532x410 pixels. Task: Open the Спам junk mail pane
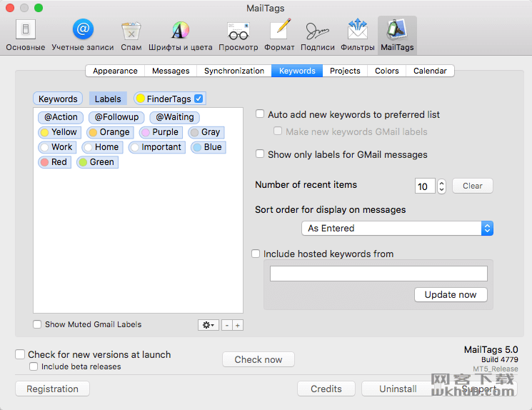tap(131, 35)
